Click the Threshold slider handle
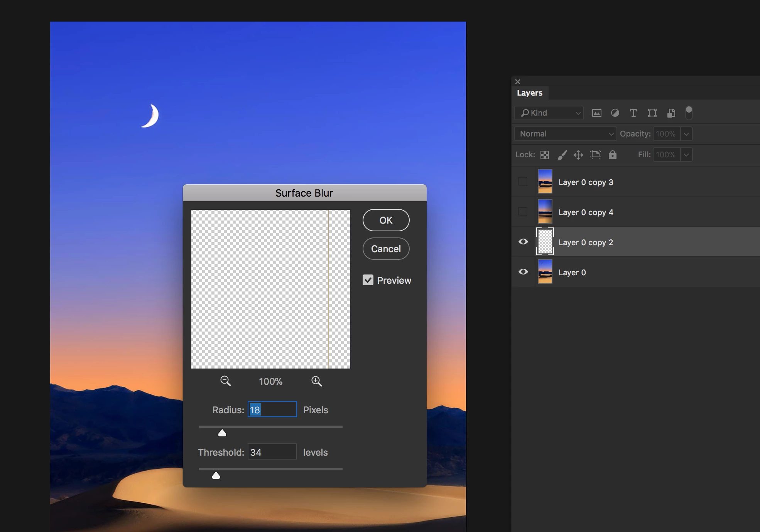 [216, 475]
